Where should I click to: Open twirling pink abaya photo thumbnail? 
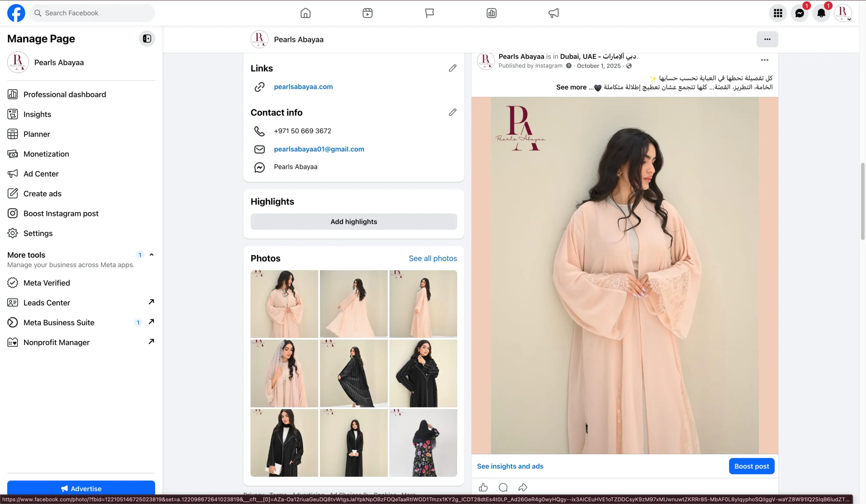[354, 304]
